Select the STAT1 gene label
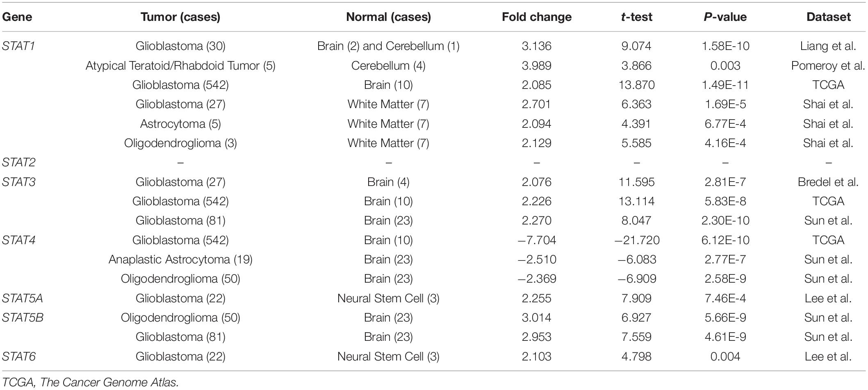The height and width of the screenshot is (390, 868). click(x=18, y=46)
